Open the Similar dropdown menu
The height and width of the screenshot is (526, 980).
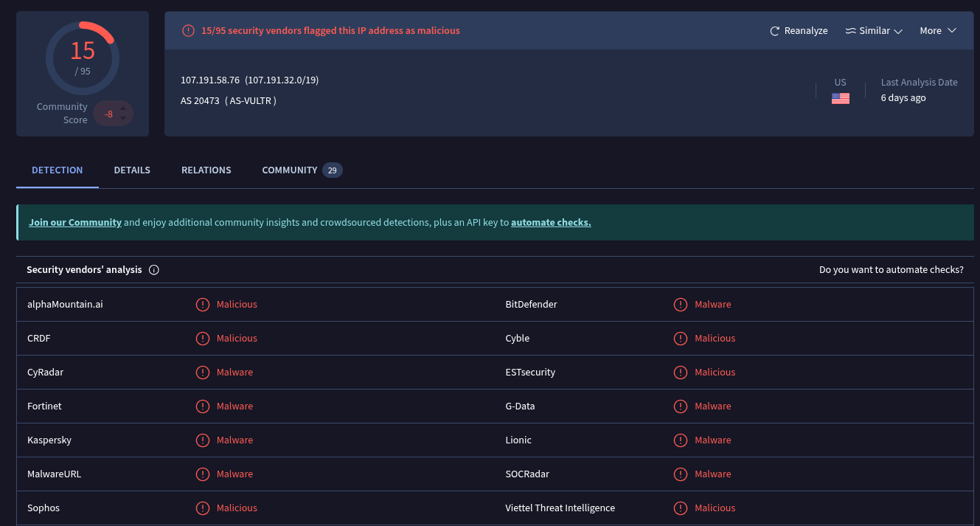(874, 31)
